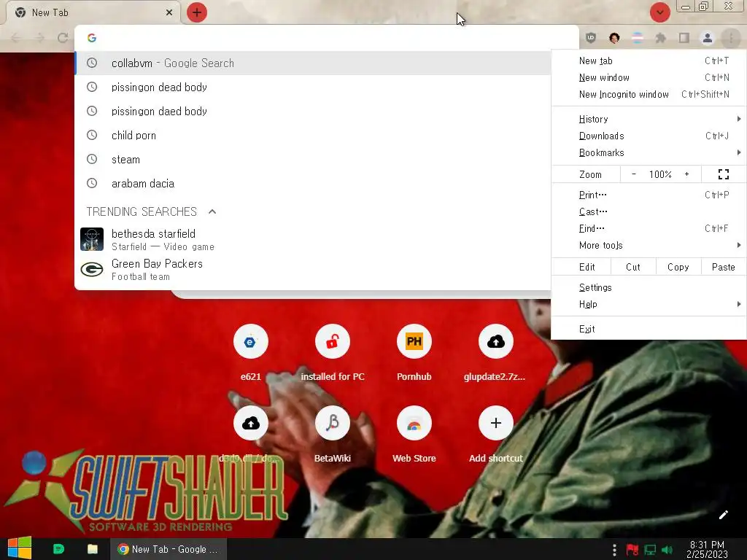The image size is (747, 560).
Task: Select the steam history suggestion
Action: pos(313,160)
